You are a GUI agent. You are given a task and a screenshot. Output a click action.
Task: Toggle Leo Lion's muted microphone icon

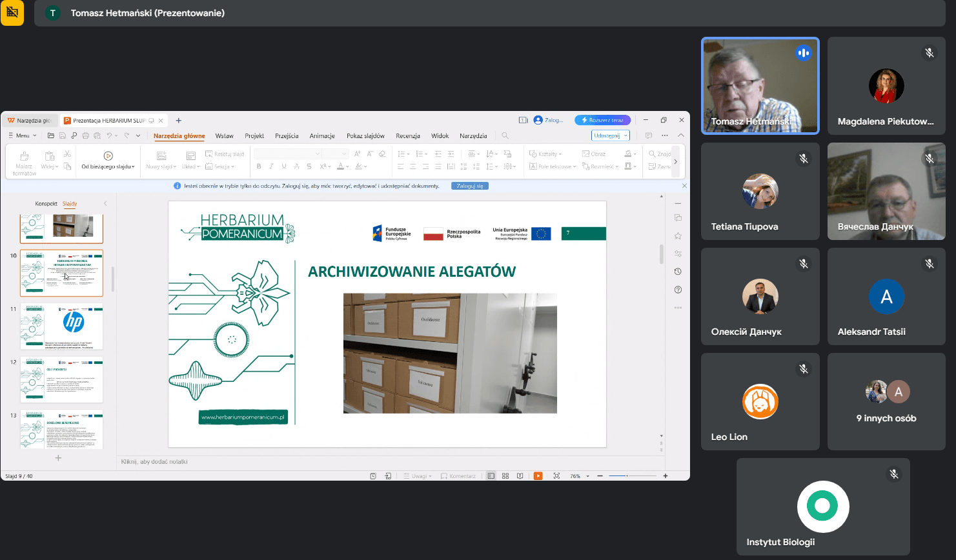pyautogui.click(x=804, y=368)
